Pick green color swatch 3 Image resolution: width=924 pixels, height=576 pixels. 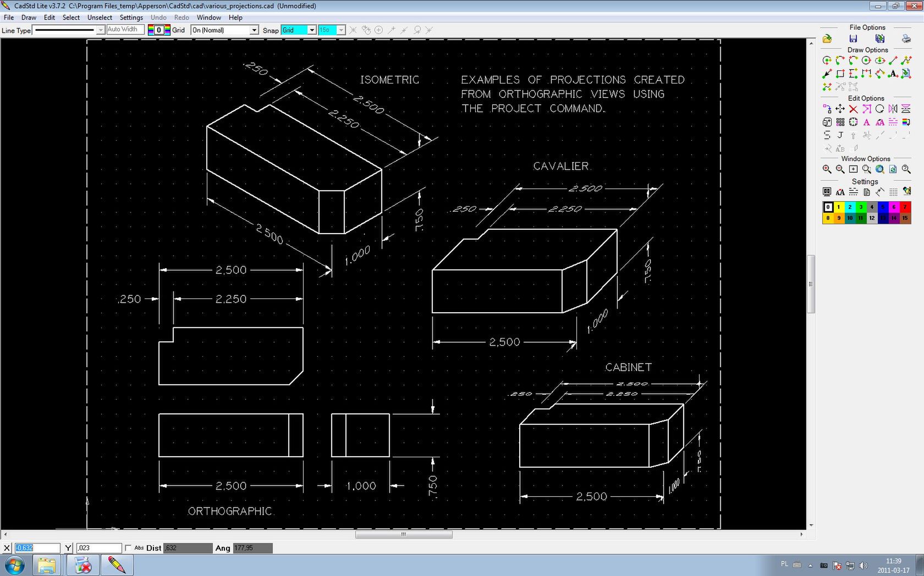(x=861, y=207)
